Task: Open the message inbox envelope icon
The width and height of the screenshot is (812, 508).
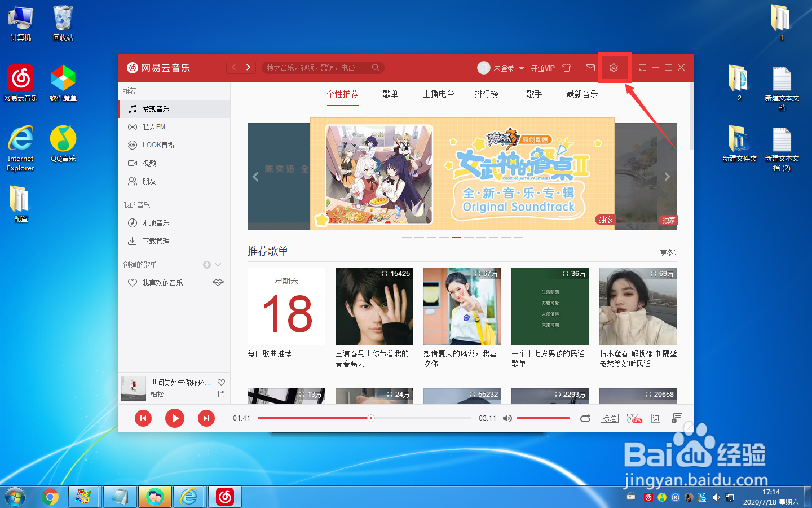Action: (590, 68)
